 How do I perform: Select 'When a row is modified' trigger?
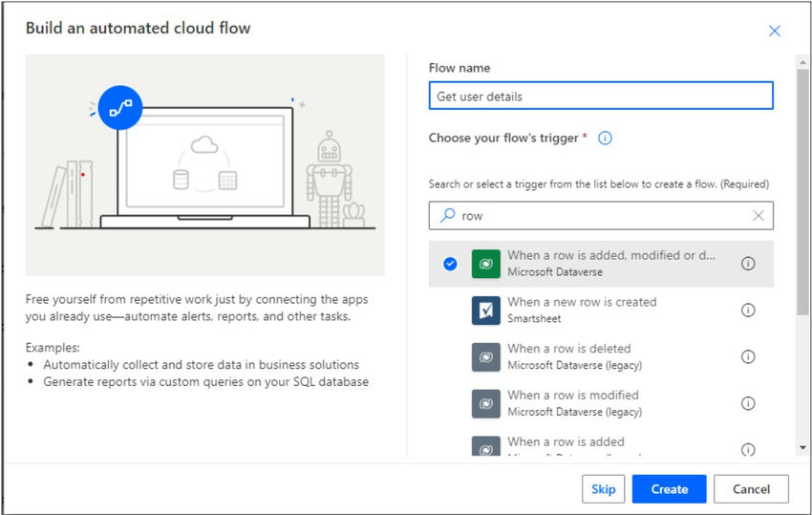tap(601, 403)
